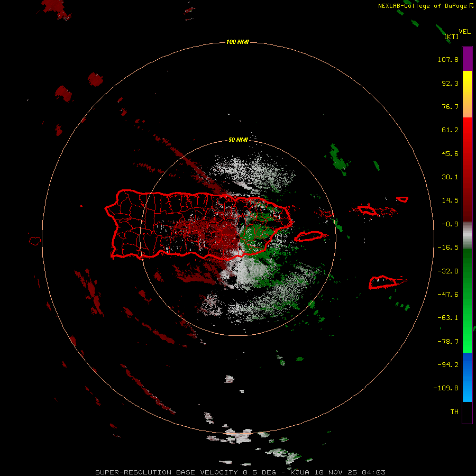476x476 pixels.
Task: Click the NEXLAB-College of DuPage label
Action: (426, 6)
